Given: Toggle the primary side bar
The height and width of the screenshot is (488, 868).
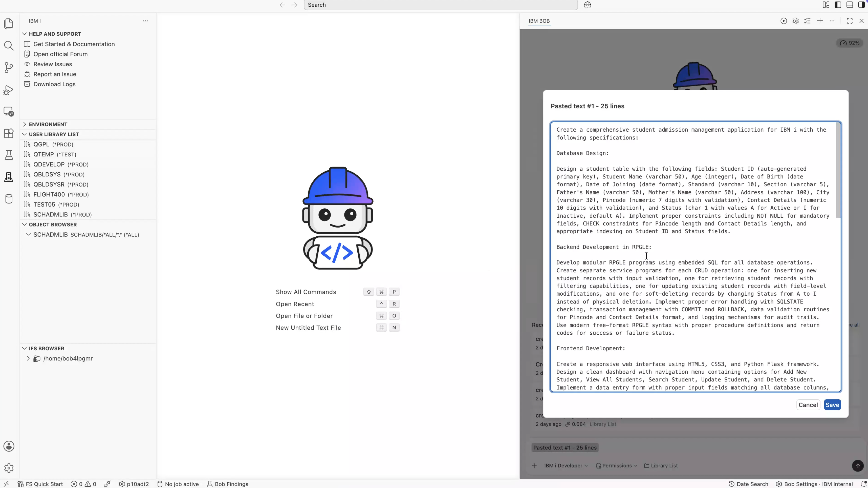Looking at the screenshot, I should tap(838, 5).
